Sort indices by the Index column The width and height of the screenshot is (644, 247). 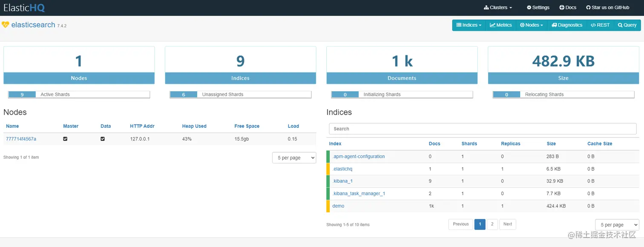[x=335, y=144]
